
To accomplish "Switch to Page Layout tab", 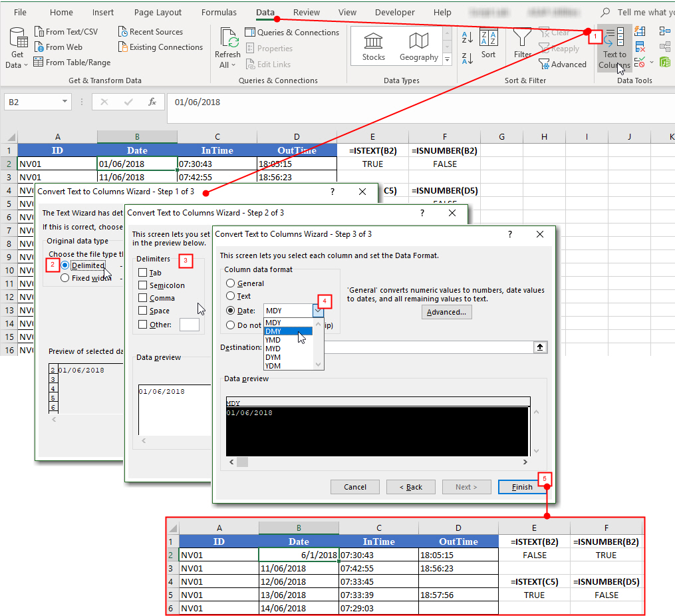I will [158, 13].
